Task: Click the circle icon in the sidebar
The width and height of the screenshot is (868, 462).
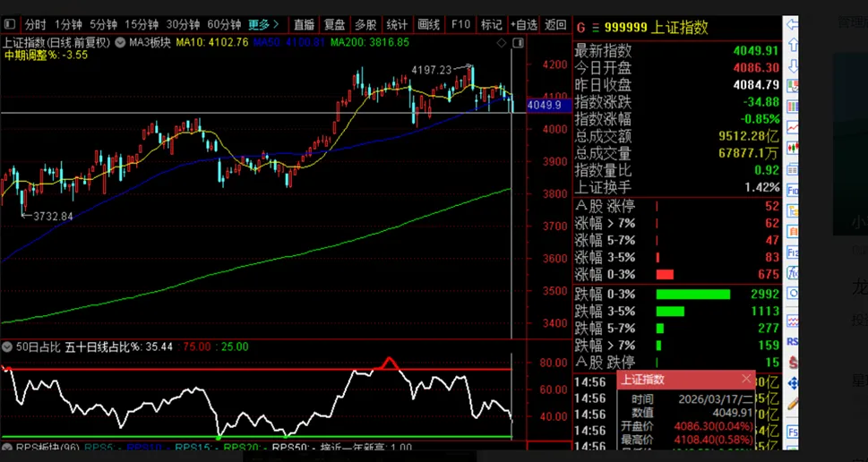Action: click(x=793, y=292)
